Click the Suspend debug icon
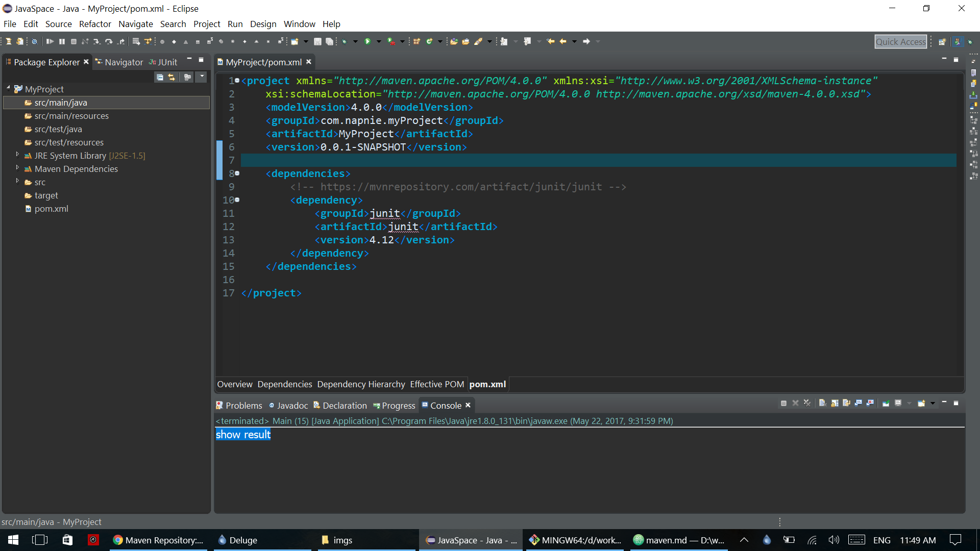The height and width of the screenshot is (551, 980). pyautogui.click(x=62, y=41)
